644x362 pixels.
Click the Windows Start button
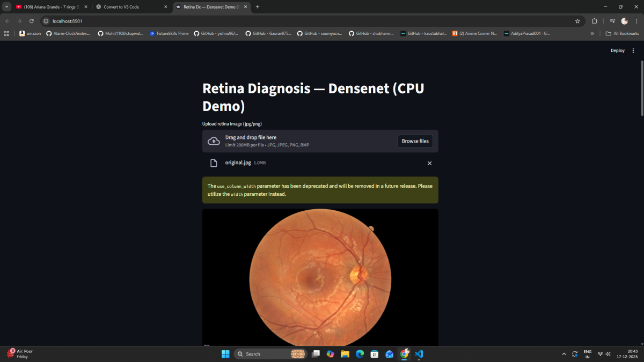click(x=225, y=354)
